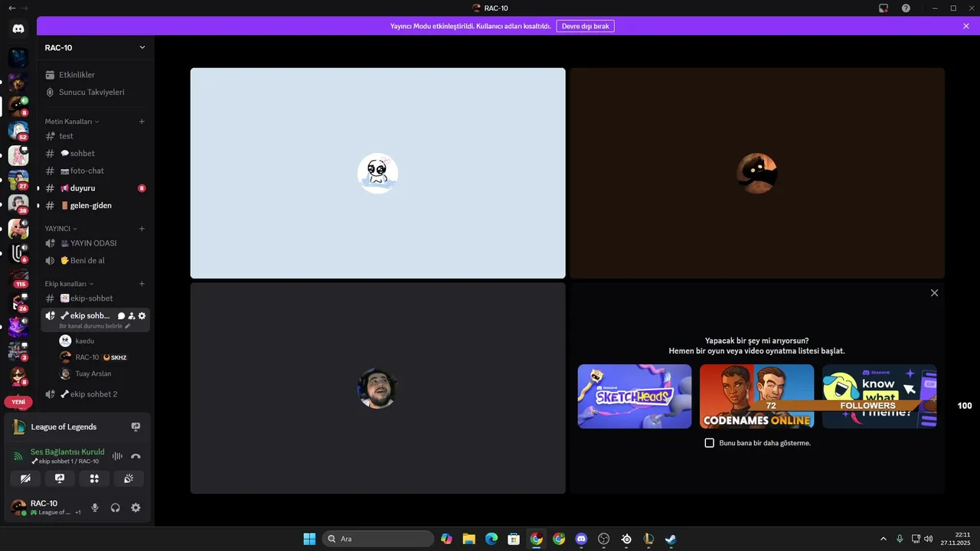Screen dimensions: 980x551
Task: Edit ekip sohbet channel settings gear
Action: 142,316
